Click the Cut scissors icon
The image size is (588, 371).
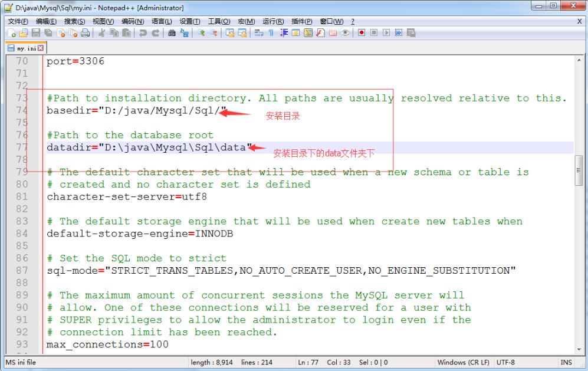[101, 33]
